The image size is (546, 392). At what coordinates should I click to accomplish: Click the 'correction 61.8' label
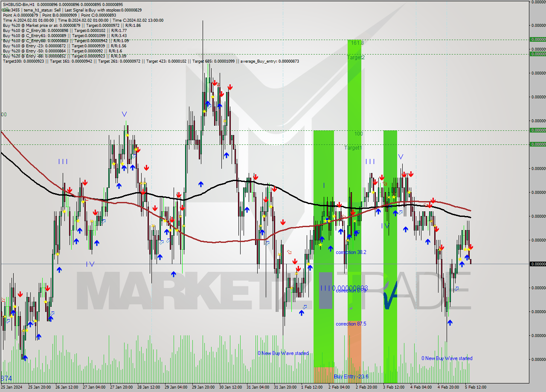click(351, 291)
